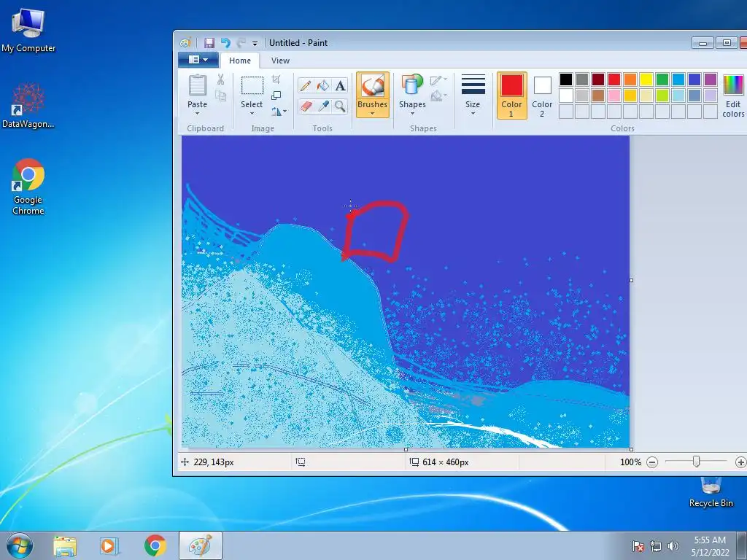This screenshot has width=747, height=560.
Task: Expand the Shapes dropdown arrow
Action: click(x=412, y=113)
